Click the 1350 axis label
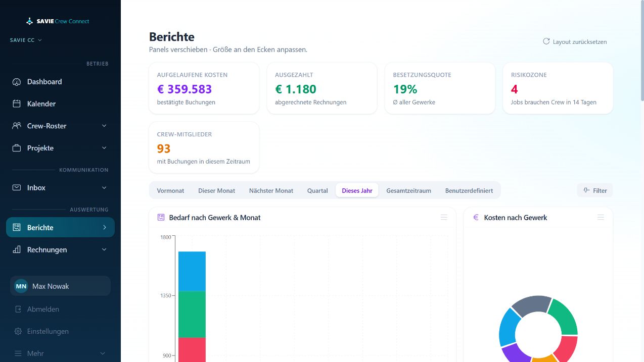644x362 pixels. (x=166, y=295)
